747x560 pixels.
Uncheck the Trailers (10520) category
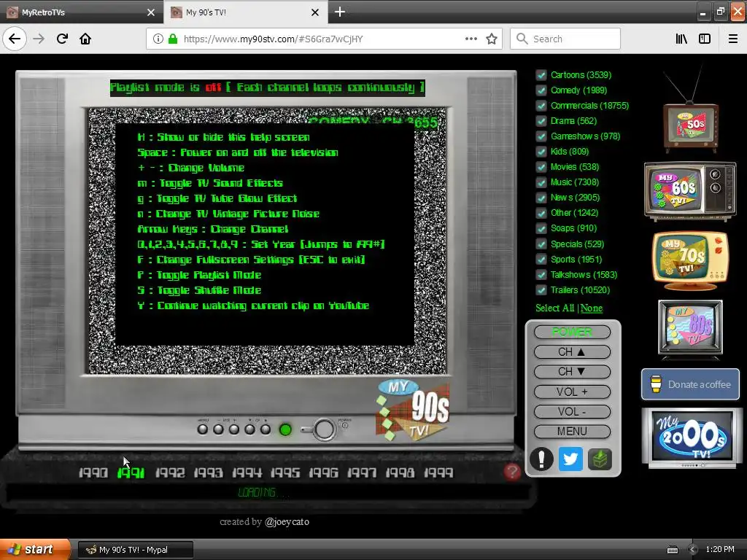click(541, 290)
